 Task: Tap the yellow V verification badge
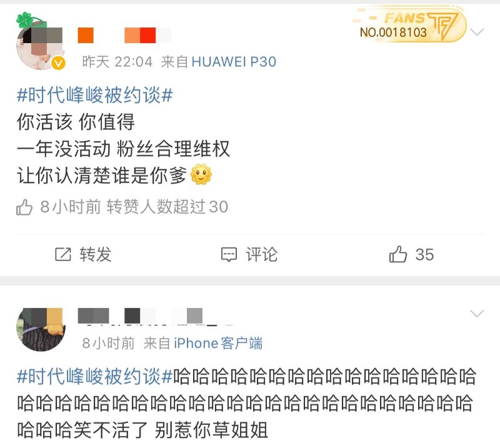point(58,63)
